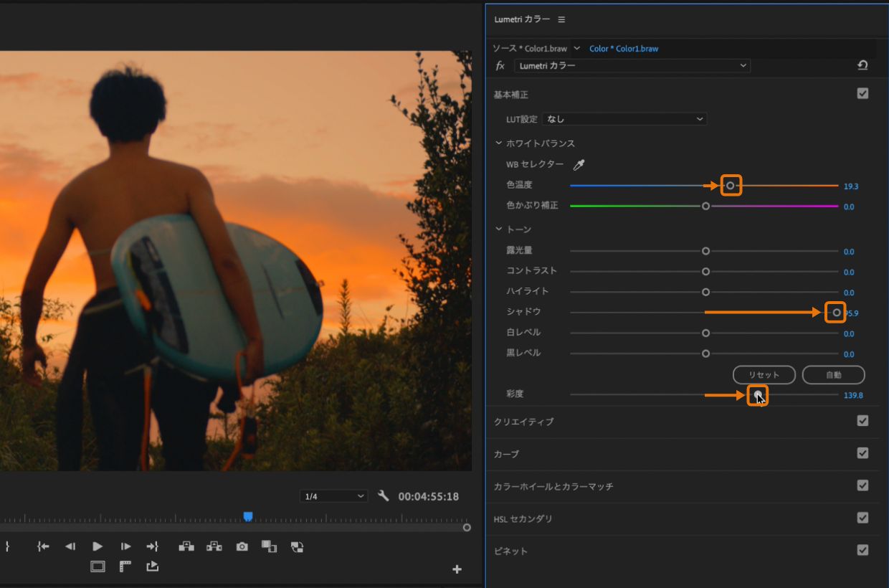Open the LUT設定 dropdown
889x588 pixels.
pos(624,119)
